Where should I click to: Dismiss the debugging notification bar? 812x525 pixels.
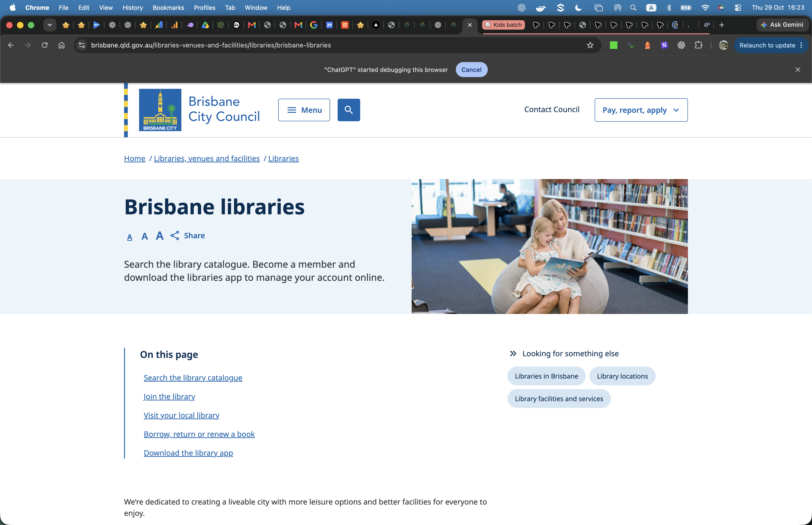pyautogui.click(x=798, y=70)
